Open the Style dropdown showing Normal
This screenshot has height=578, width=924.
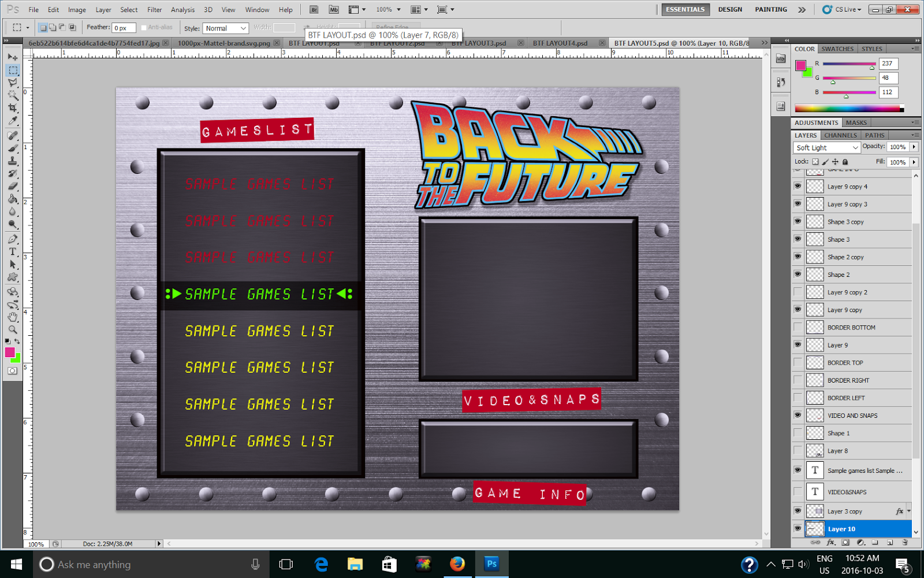225,28
